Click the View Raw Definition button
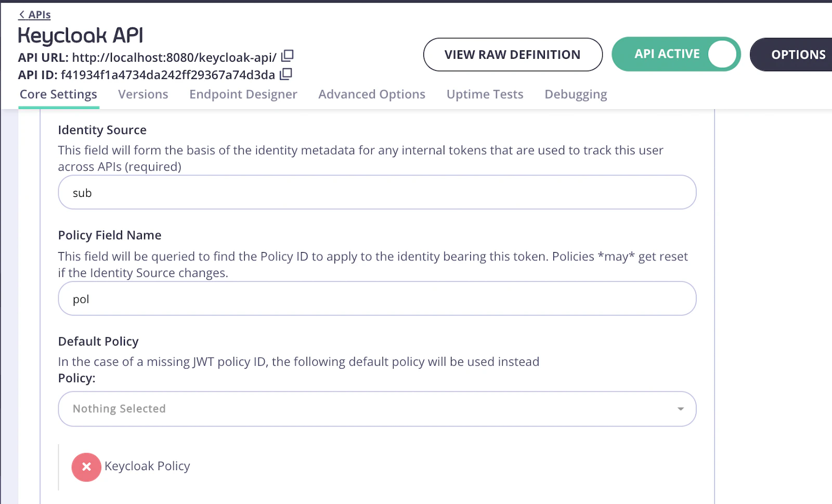The width and height of the screenshot is (832, 504). (513, 55)
